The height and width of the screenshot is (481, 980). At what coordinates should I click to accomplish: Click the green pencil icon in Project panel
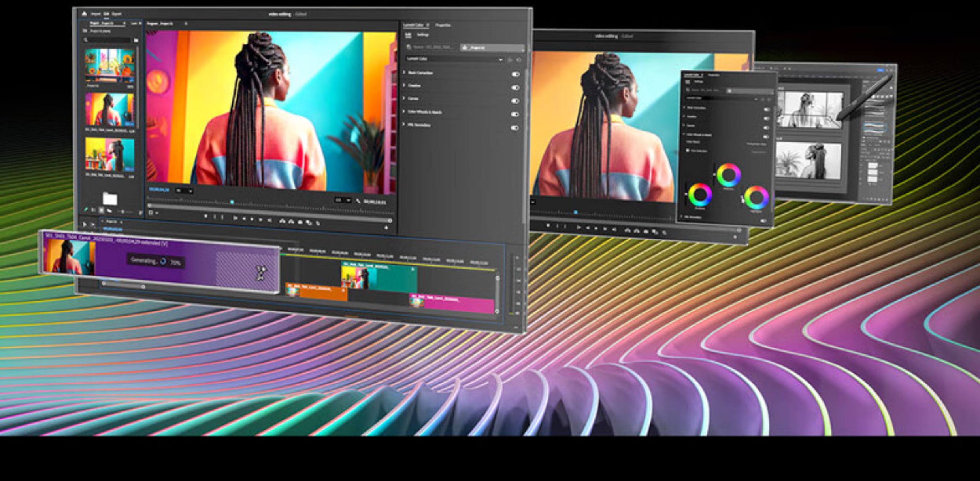coord(85,210)
